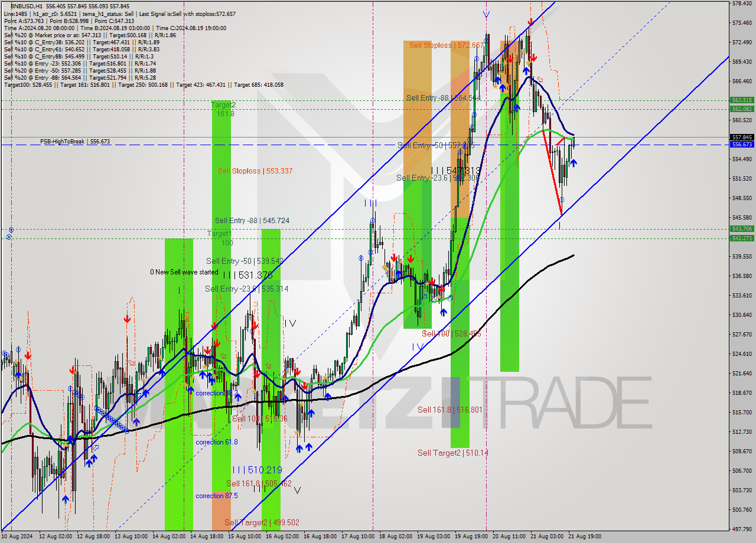Viewport: 756px width, 543px height.
Task: Click the green 563.515 price tag
Action: coord(742,100)
